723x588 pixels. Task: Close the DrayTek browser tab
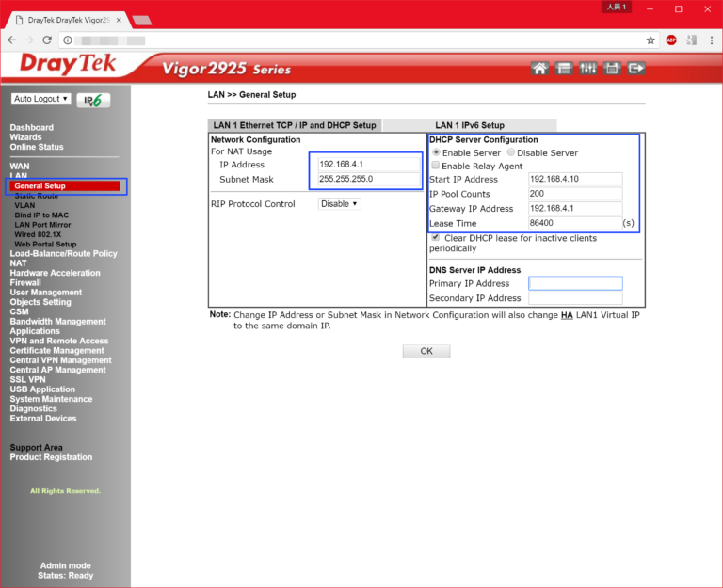click(119, 20)
